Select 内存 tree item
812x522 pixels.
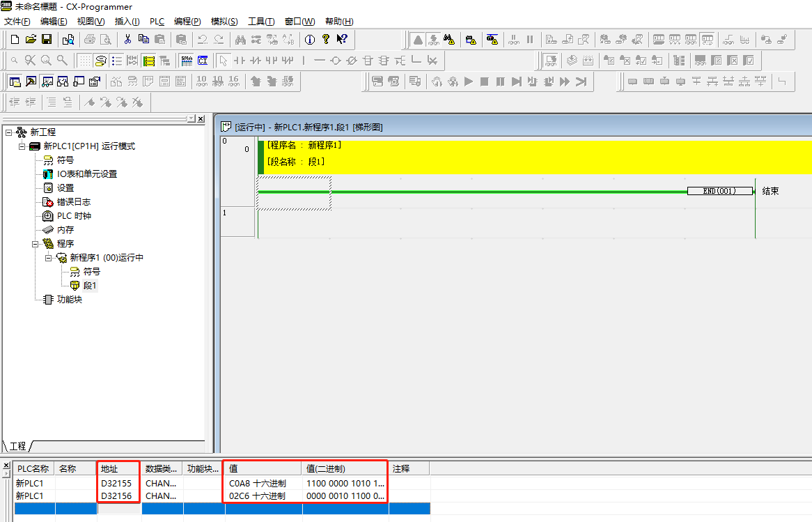pos(65,230)
